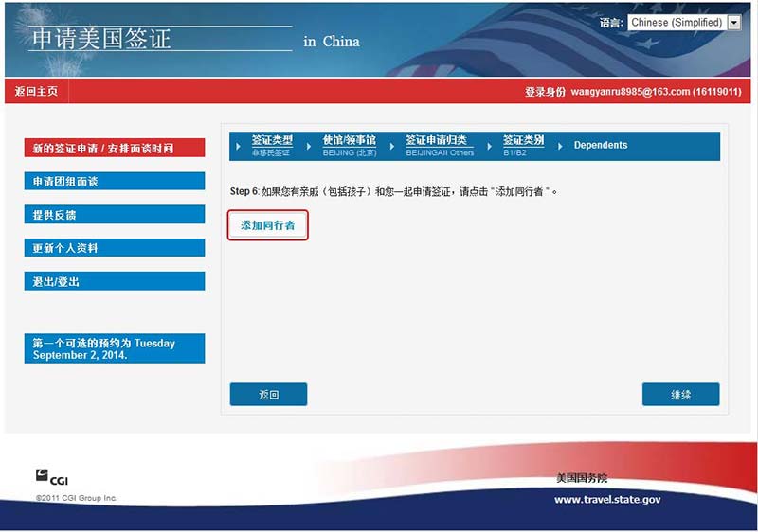Click the arrow before 签证类型
This screenshot has width=758, height=532.
(238, 146)
